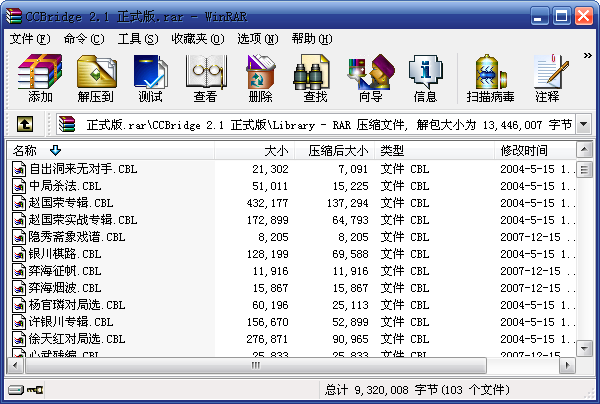The width and height of the screenshot is (600, 404).
Task: Open the 文件(F) menu
Action: 30,39
